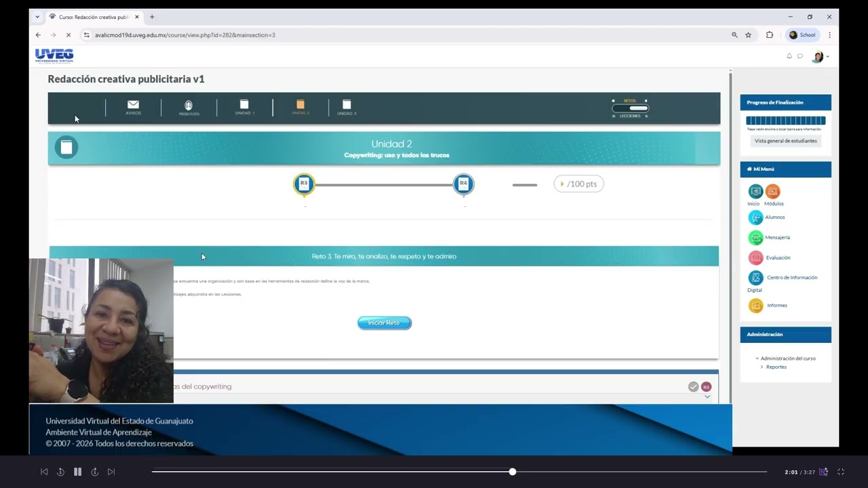Click the Administración block header

[x=786, y=334]
